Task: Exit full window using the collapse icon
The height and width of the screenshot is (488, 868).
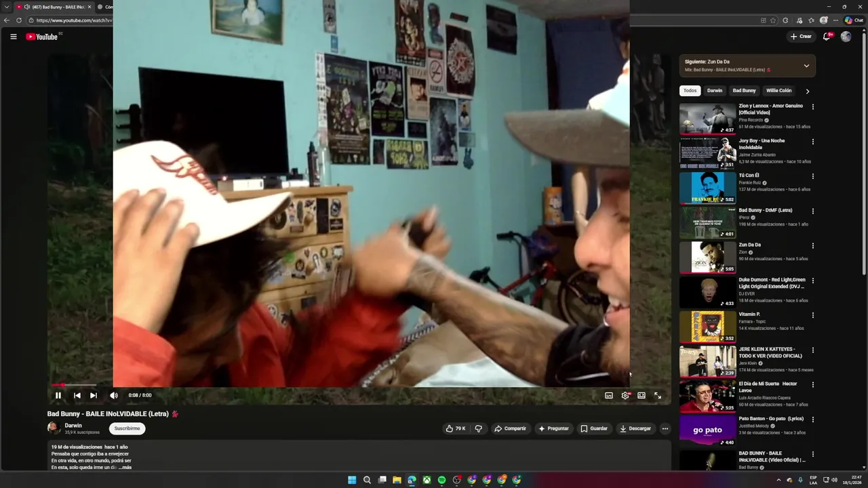Action: coord(658,395)
